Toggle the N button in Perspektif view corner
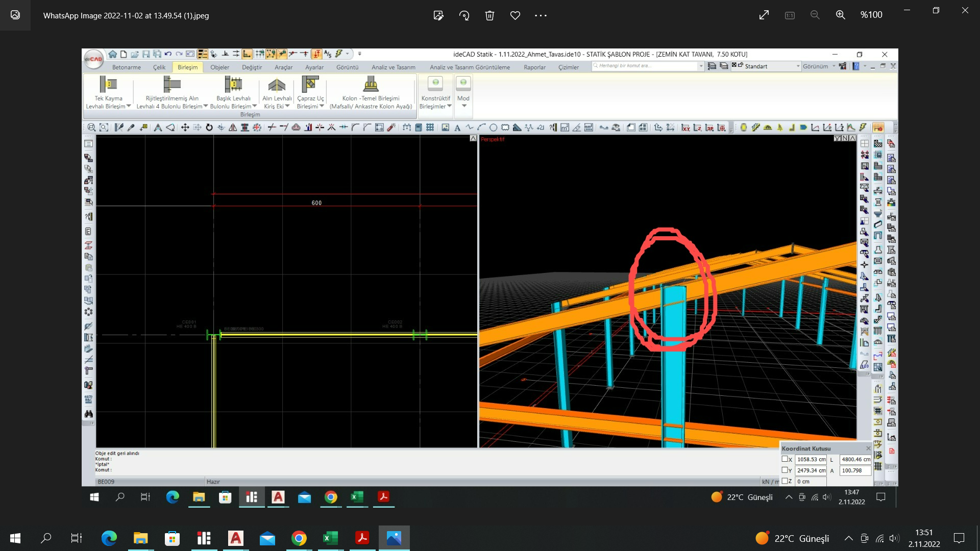 [x=845, y=138]
